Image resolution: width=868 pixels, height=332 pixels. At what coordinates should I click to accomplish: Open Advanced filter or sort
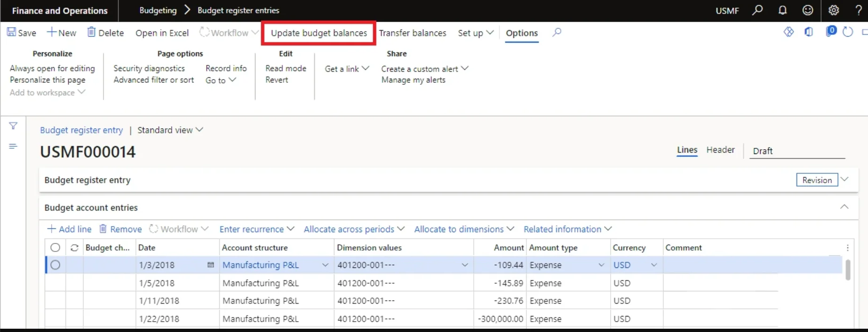tap(154, 80)
